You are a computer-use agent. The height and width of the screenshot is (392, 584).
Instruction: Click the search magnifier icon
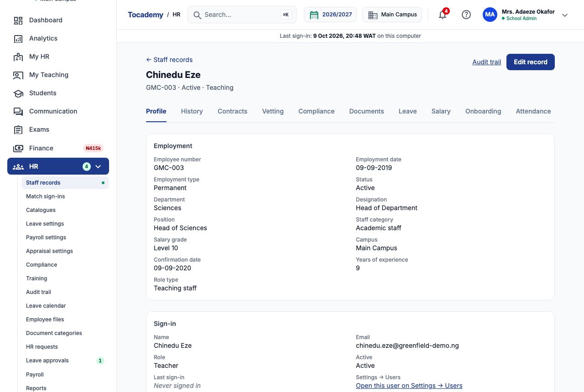coord(198,15)
